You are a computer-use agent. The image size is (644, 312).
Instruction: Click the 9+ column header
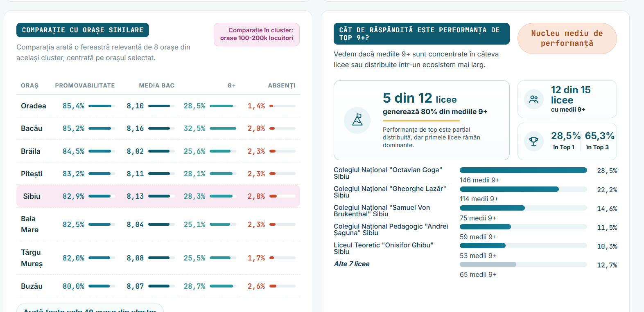tap(232, 85)
